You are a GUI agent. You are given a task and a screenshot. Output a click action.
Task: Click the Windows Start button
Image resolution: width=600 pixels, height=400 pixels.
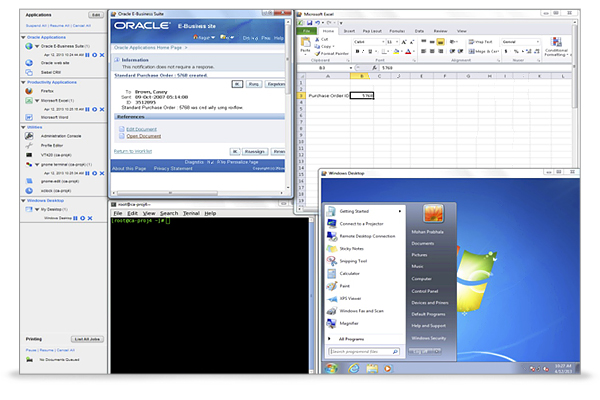click(331, 368)
